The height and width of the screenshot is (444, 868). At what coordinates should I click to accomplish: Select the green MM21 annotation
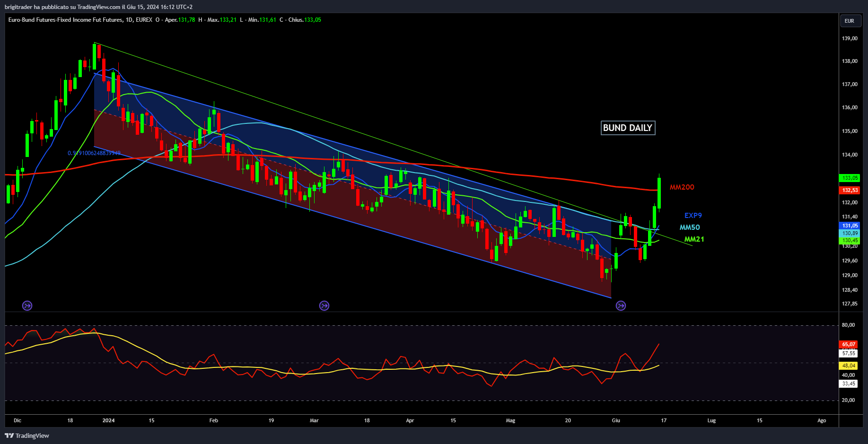[x=694, y=239]
